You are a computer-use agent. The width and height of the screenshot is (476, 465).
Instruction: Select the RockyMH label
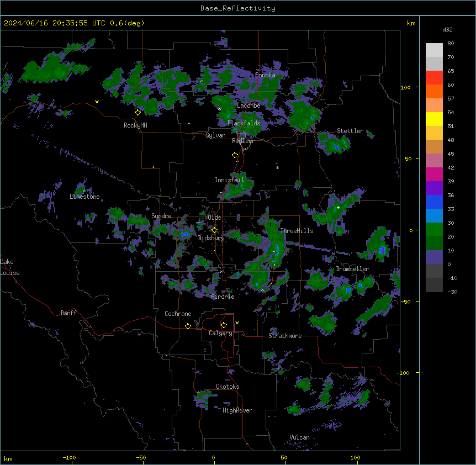[135, 125]
